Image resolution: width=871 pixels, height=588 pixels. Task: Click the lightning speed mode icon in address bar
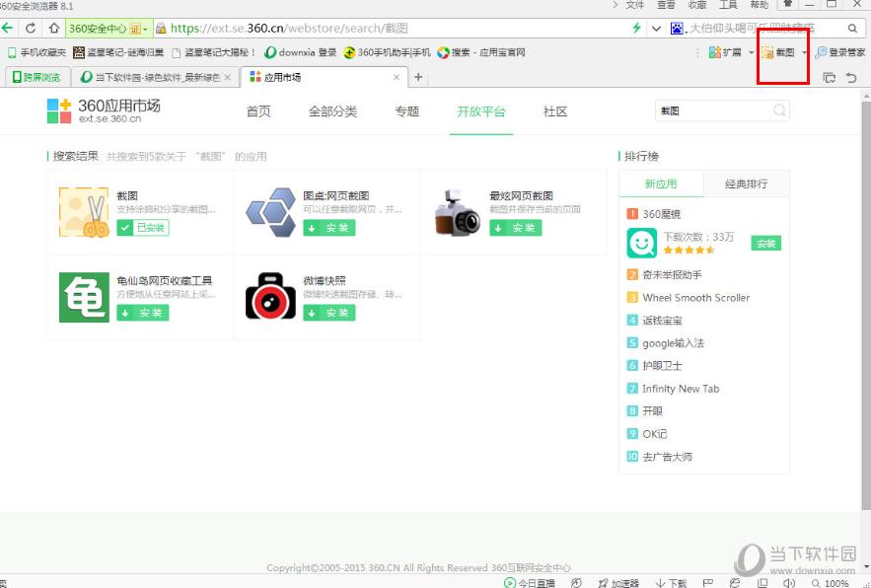coord(636,28)
